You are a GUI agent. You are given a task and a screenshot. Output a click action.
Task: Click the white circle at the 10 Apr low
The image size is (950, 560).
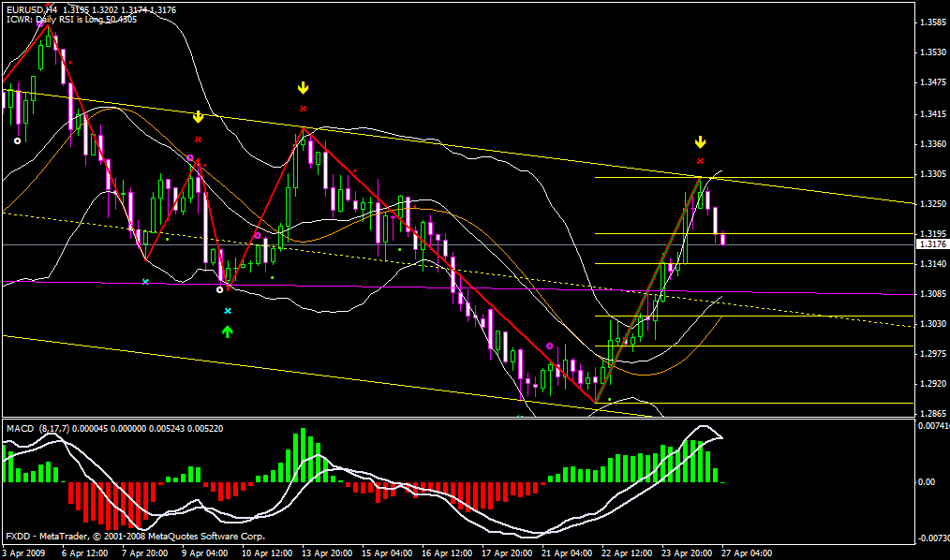tap(220, 289)
